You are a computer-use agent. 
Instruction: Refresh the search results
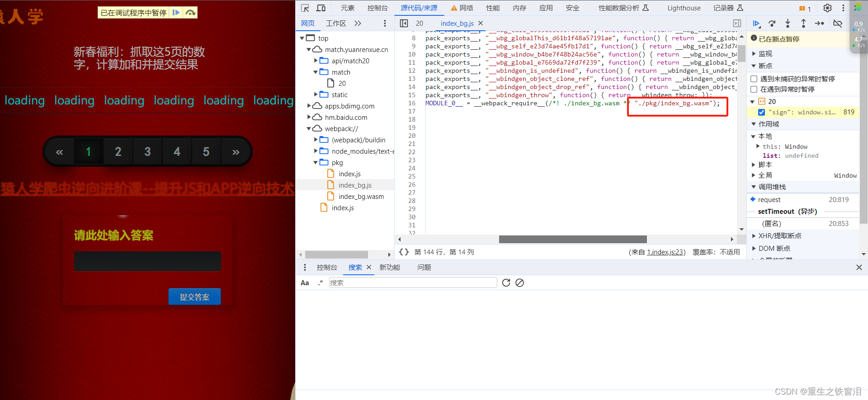click(x=506, y=282)
